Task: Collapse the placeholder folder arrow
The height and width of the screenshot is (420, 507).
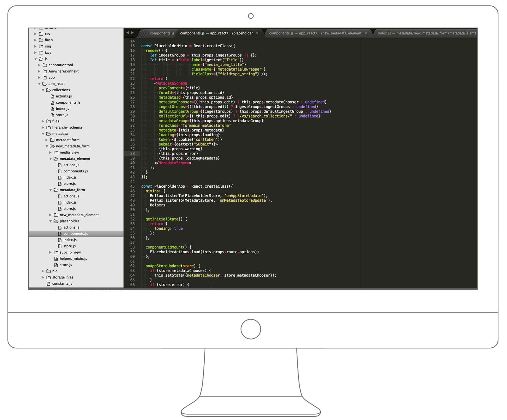Action: pos(50,221)
